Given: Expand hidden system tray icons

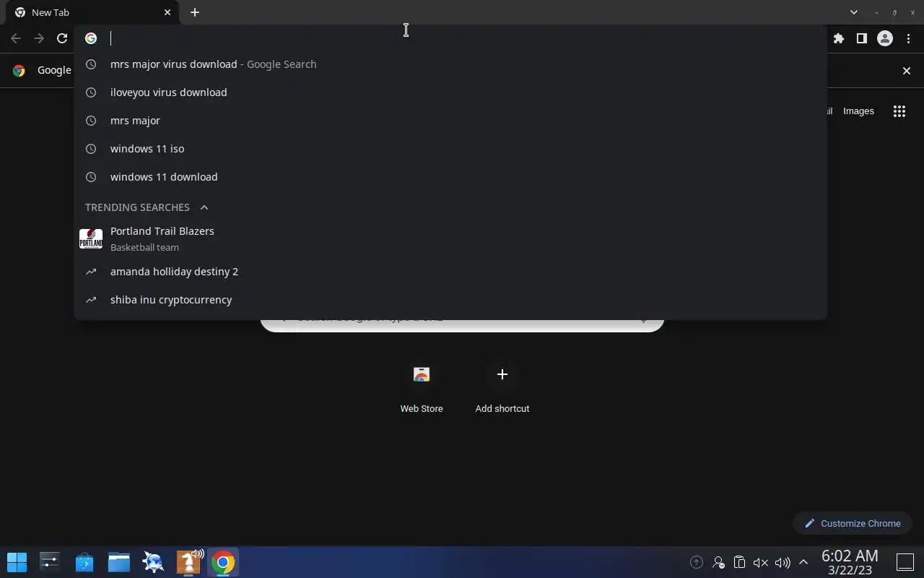Looking at the screenshot, I should click(803, 562).
